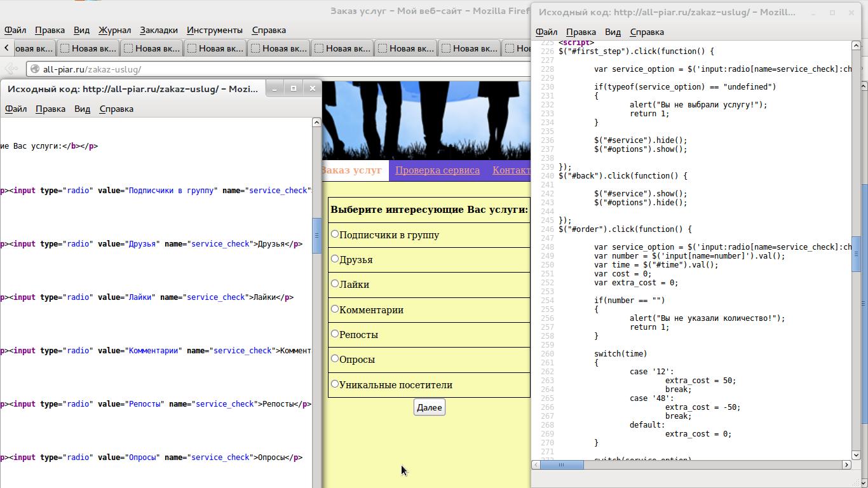Open 'Файл' menu in right source window
The image size is (868, 488).
point(546,32)
